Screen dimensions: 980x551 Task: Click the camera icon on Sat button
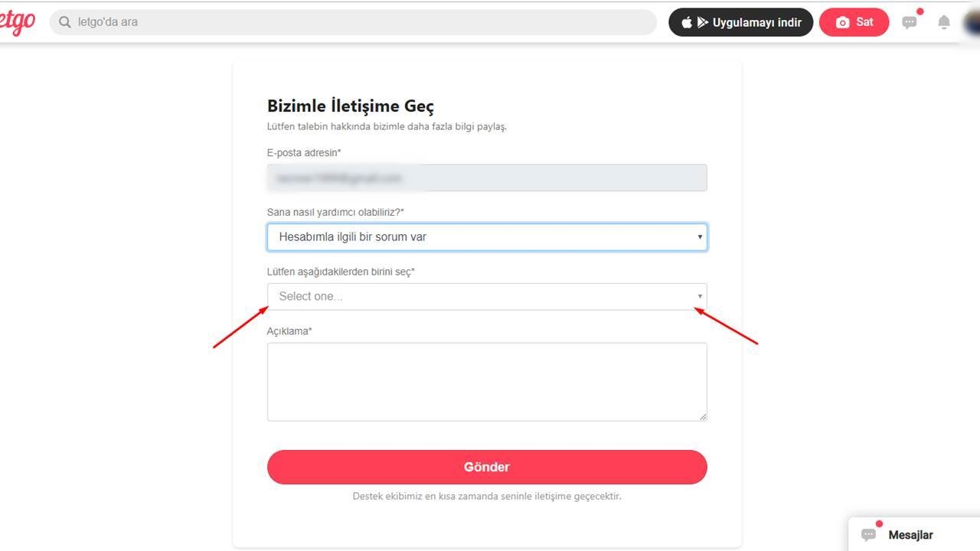842,22
